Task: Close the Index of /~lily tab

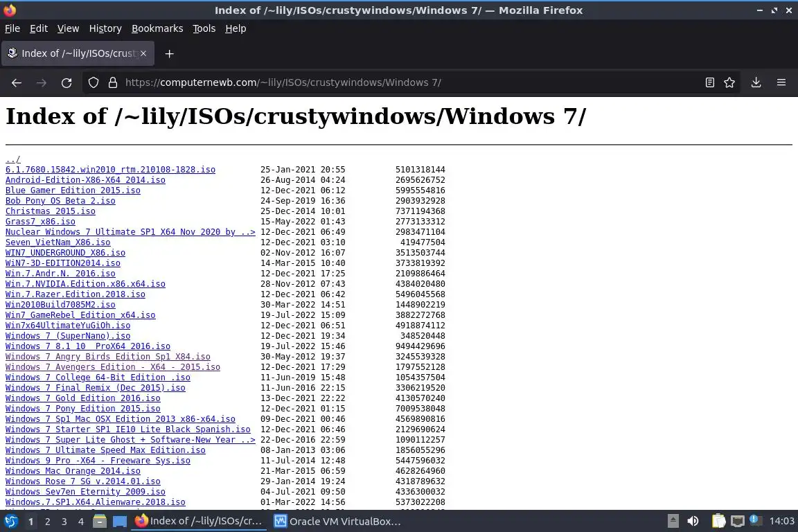Action: click(x=143, y=53)
